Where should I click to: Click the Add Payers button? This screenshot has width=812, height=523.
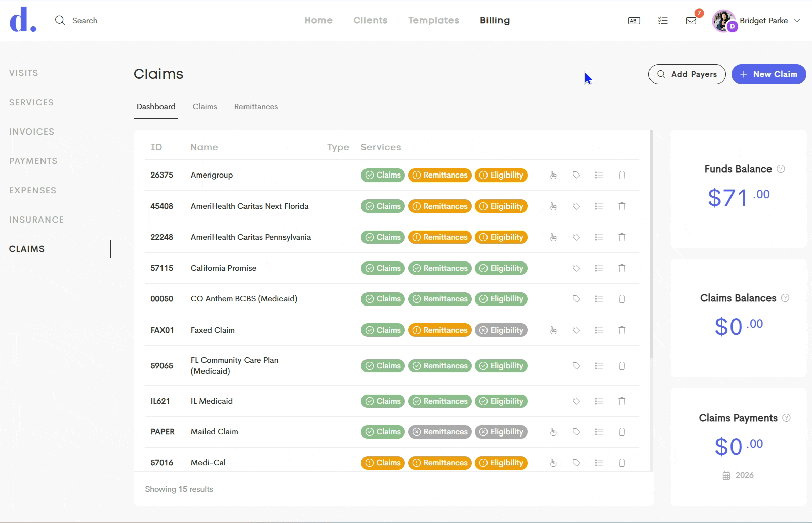[x=687, y=74]
